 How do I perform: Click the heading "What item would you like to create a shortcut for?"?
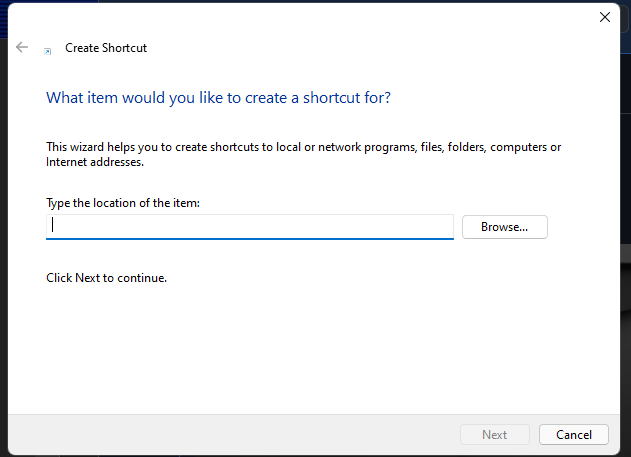tap(219, 98)
